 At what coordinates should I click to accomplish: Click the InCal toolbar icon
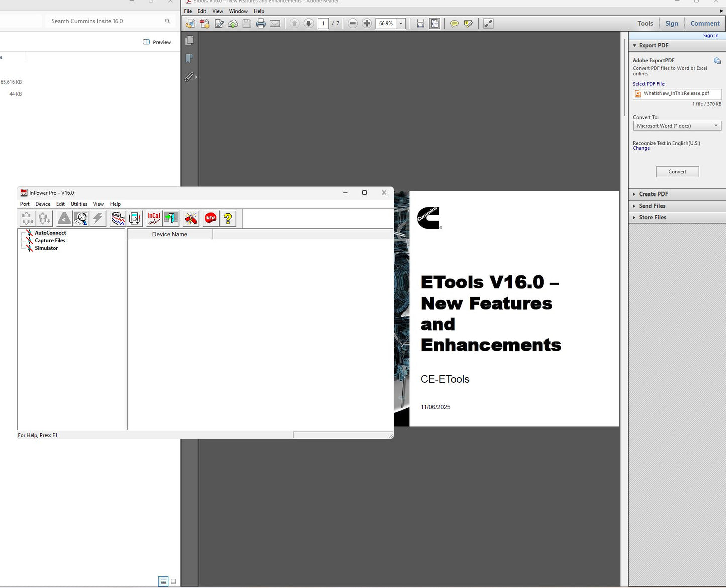click(154, 218)
